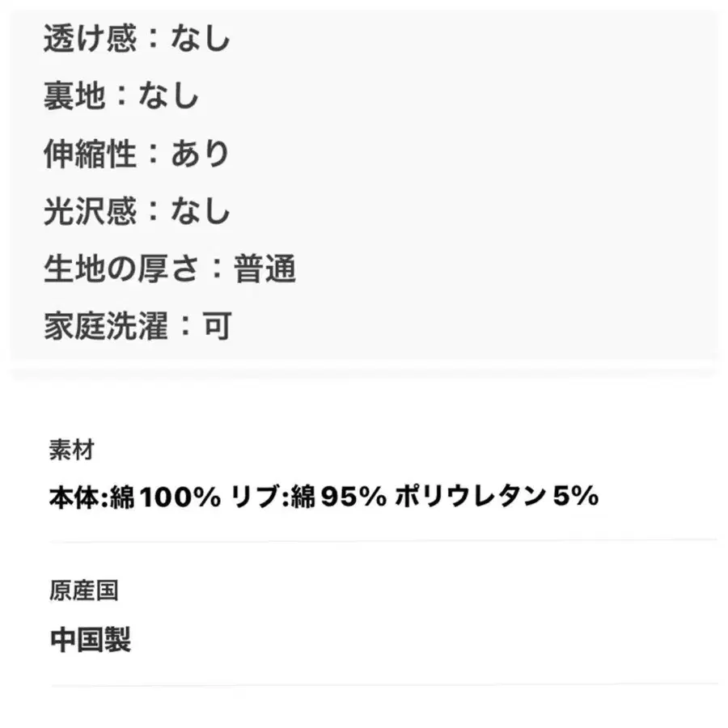Viewport: 728px width, 728px height.
Task: Select the ポリウレタン5% text
Action: coord(497,497)
